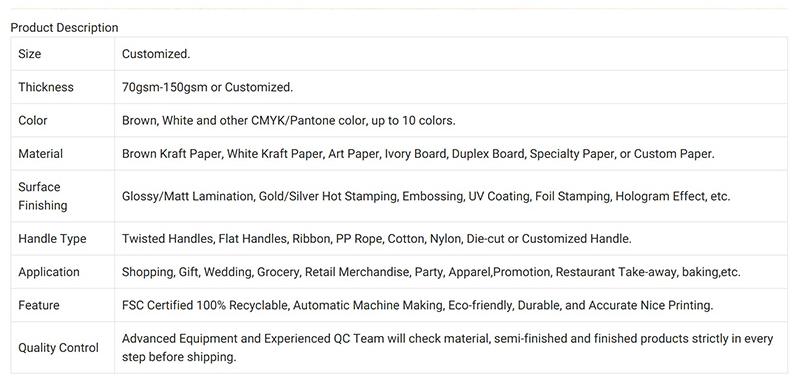
Task: Click the Glossy/Matt Lamination description
Action: [426, 196]
